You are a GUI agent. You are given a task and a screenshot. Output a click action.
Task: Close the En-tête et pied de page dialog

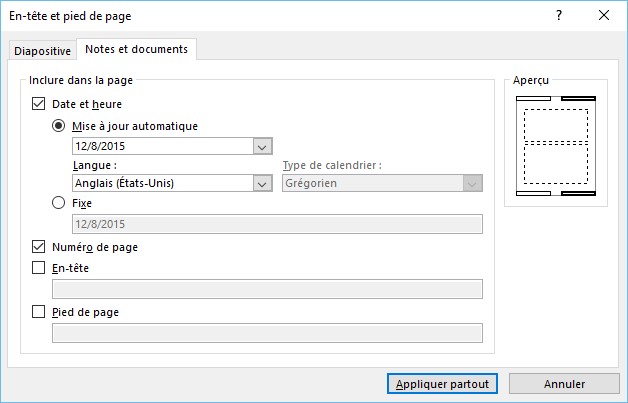pyautogui.click(x=604, y=16)
